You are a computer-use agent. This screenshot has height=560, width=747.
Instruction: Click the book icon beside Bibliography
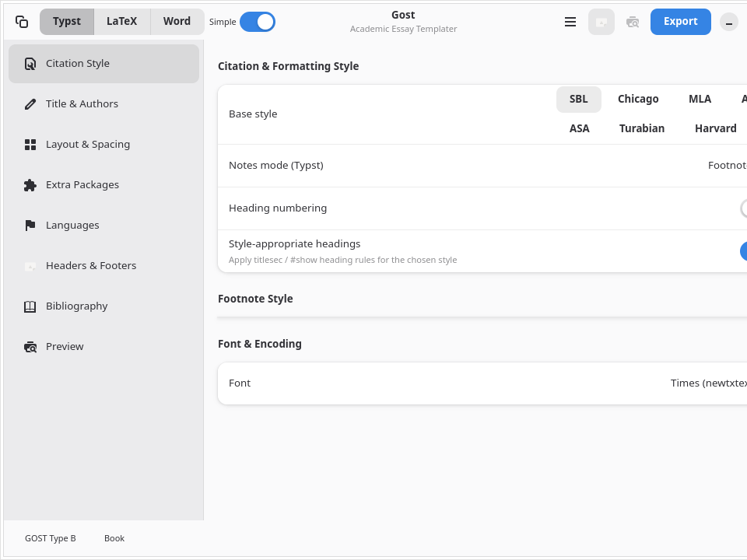tap(30, 306)
